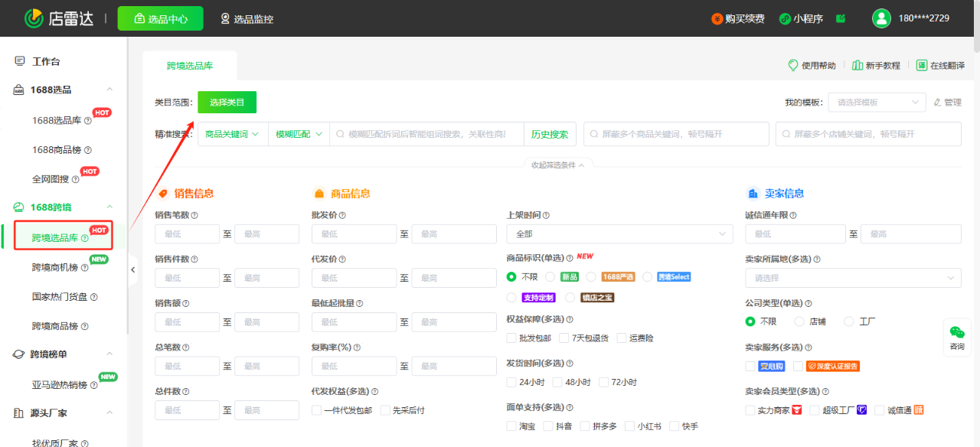
Task: Select the 1688严选 radio option
Action: (x=591, y=276)
